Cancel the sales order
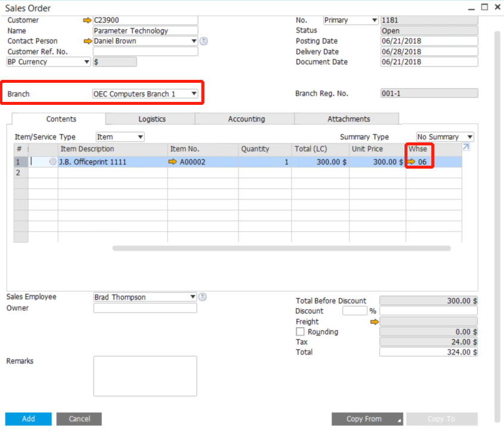 point(79,418)
